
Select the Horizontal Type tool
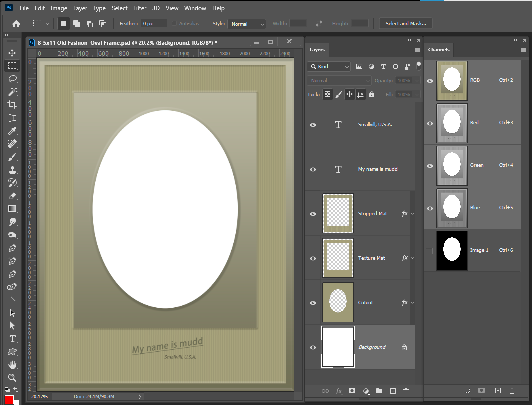[12, 339]
